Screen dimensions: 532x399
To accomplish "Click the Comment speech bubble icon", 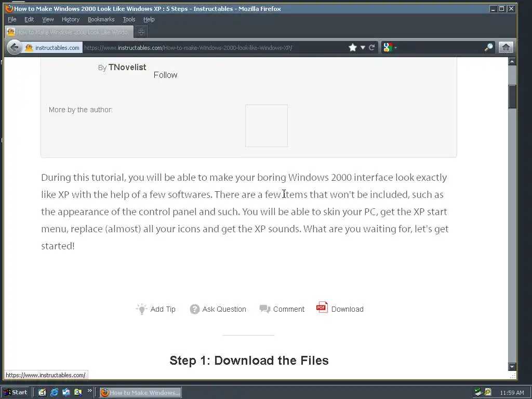I will (x=264, y=309).
